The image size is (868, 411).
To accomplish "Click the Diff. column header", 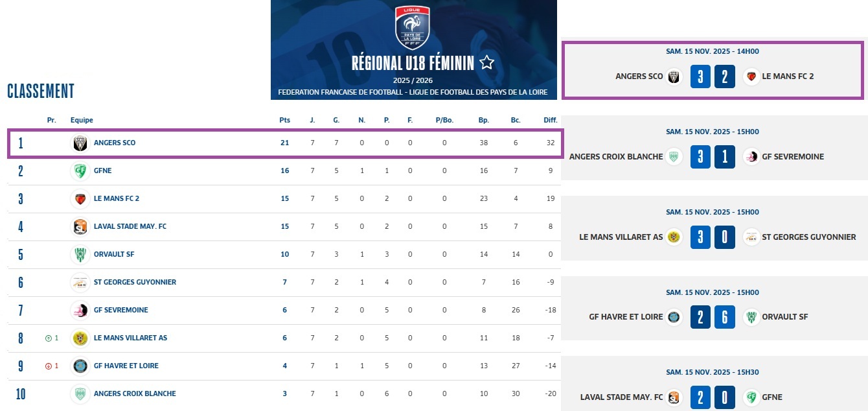I will point(550,120).
